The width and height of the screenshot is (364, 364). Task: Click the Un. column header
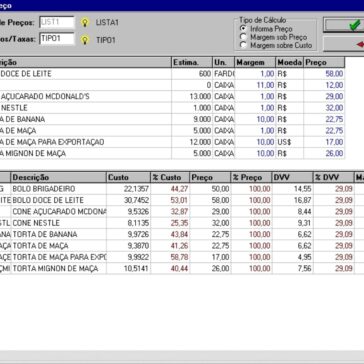pos(224,62)
